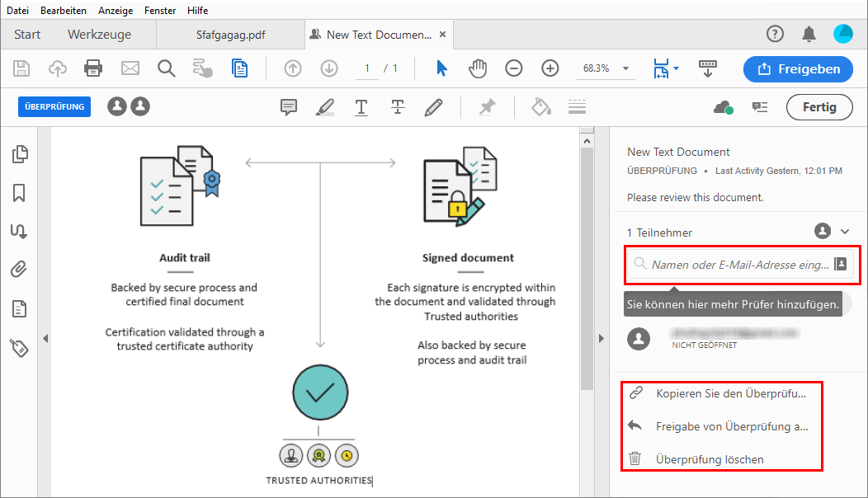The image size is (868, 498).
Task: Expand the Teilnehmer chevron
Action: tap(845, 232)
